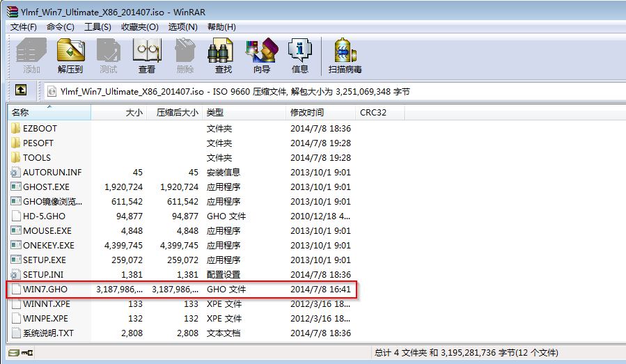Click the Virus Scan (扫描病毒) icon
Viewport: 626px width, 364px height.
[x=345, y=50]
